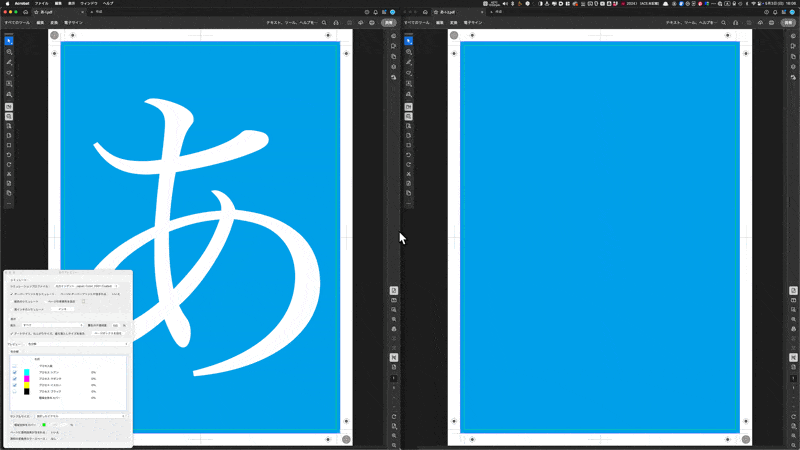Select the arrow selection tool in right Acrobat window
This screenshot has height=450, width=800.
click(x=408, y=41)
